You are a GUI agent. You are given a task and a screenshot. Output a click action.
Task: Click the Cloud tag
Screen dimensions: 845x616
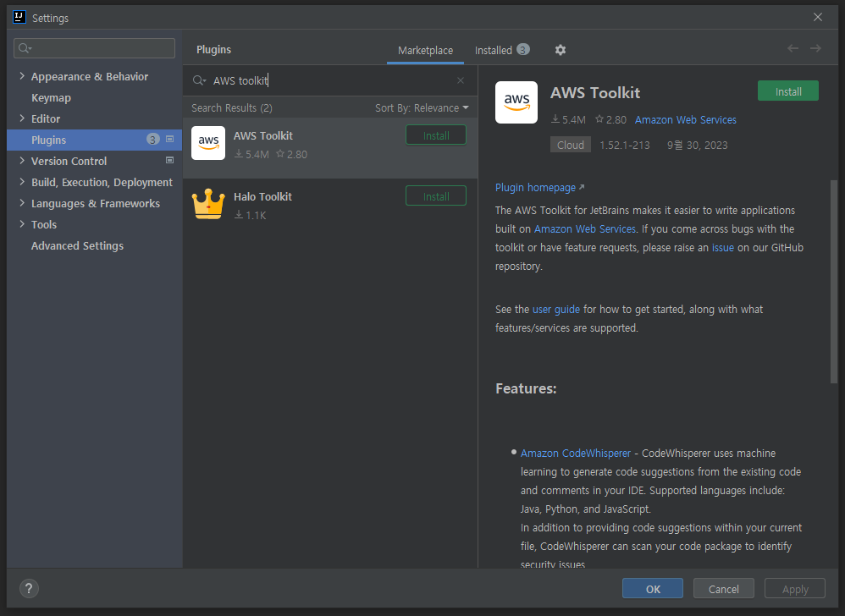coord(570,145)
